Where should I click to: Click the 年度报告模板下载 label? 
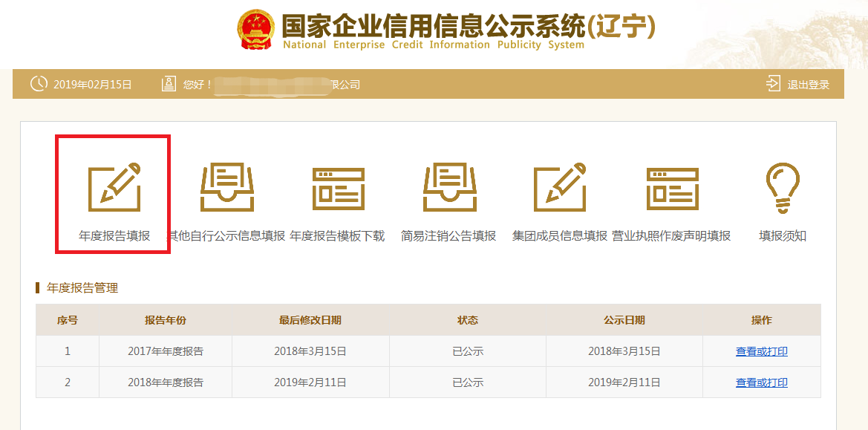pyautogui.click(x=337, y=235)
